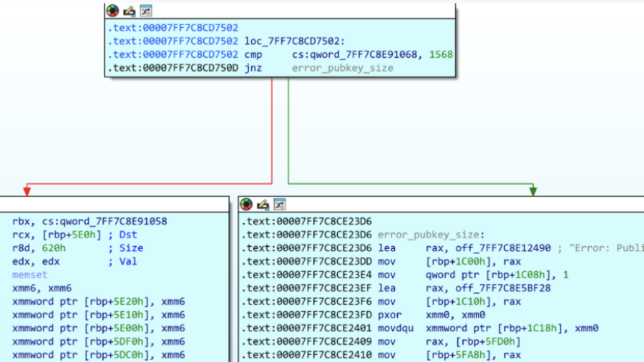Click xmm6, xmm6 operand line

[x=42, y=288]
